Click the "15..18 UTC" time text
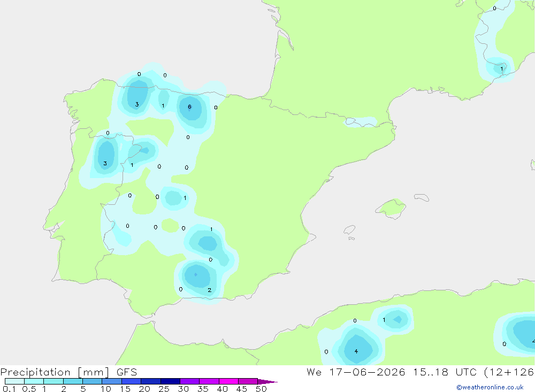 [445, 372]
